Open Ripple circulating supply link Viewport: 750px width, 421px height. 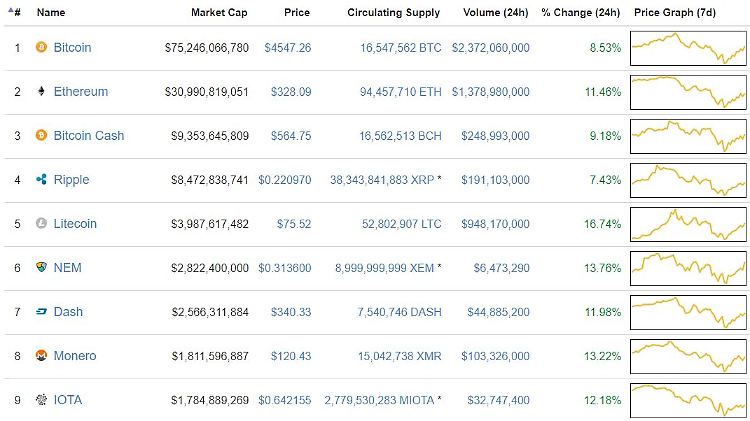point(386,180)
